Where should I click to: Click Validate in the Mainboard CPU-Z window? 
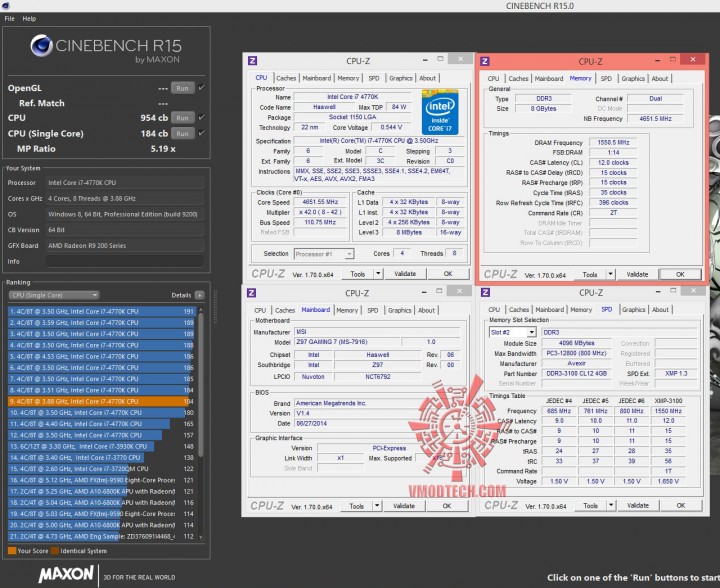[404, 506]
